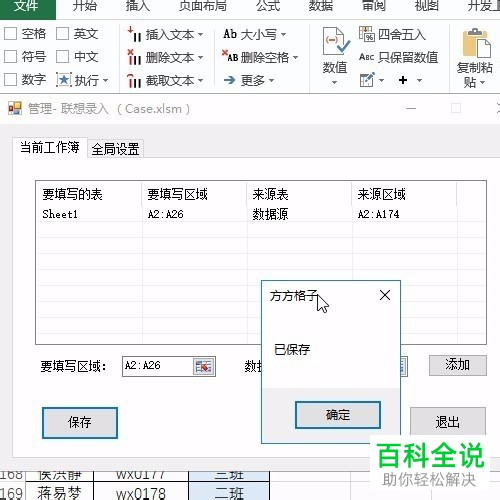The width and height of the screenshot is (500, 500).
Task: Click the dialog's app icon in title bar
Action: [x=15, y=109]
